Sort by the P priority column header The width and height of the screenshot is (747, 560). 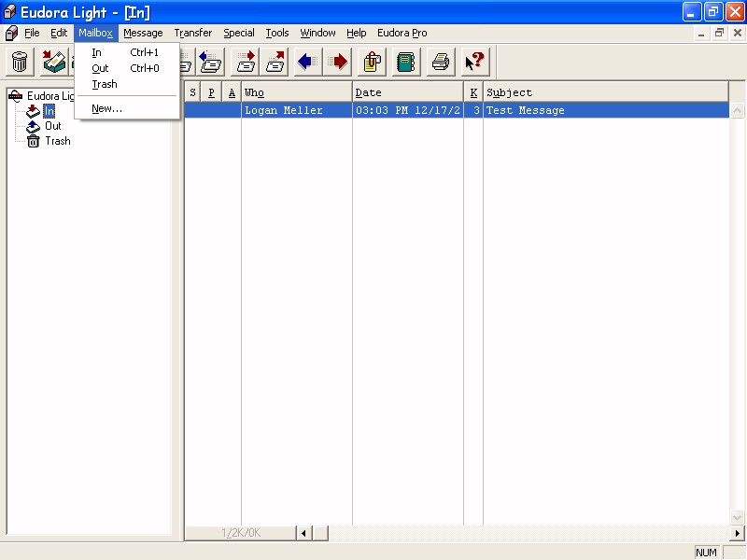click(212, 92)
